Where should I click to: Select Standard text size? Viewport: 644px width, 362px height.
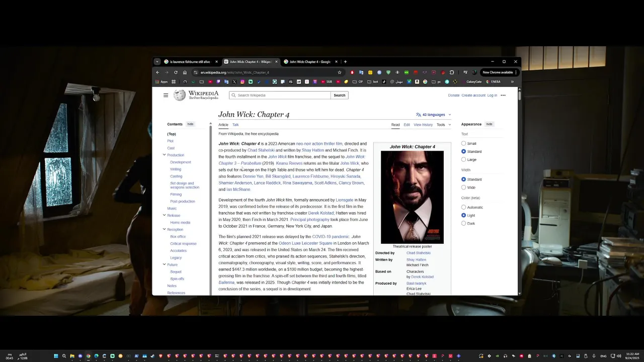(464, 151)
